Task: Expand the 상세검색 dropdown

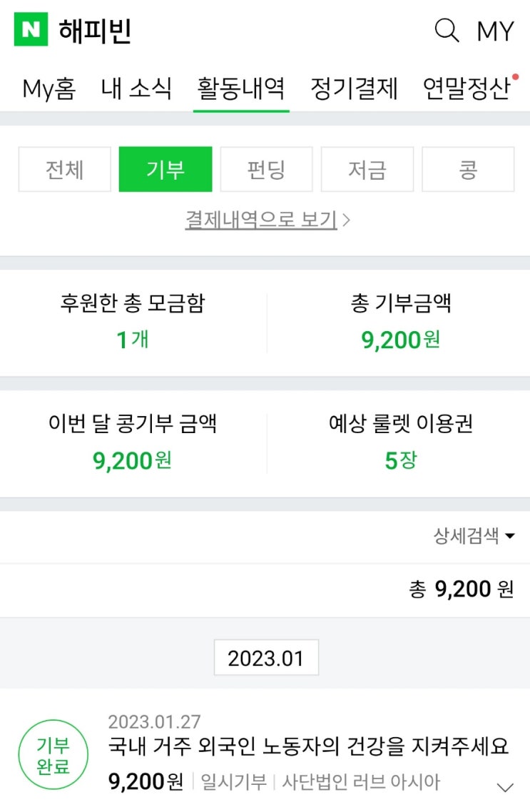Action: (474, 537)
